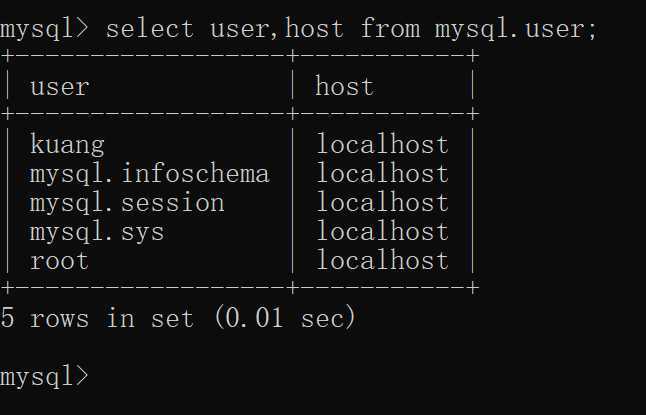Click the empty mysql prompt at bottom
The image size is (646, 415).
[x=44, y=377]
